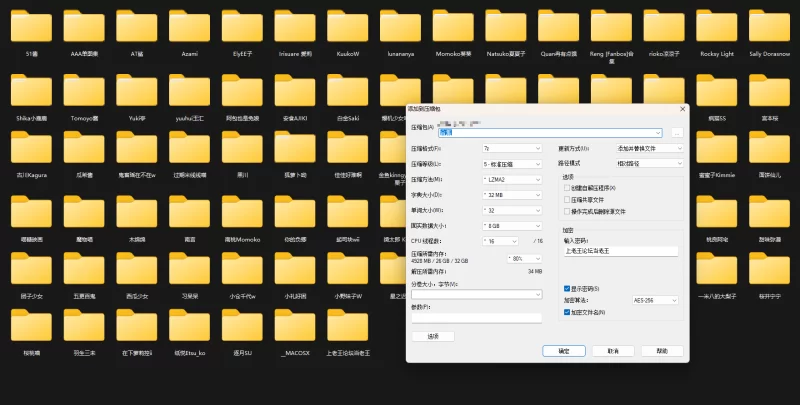Enable the 创建自释放程序 checkbox

568,187
